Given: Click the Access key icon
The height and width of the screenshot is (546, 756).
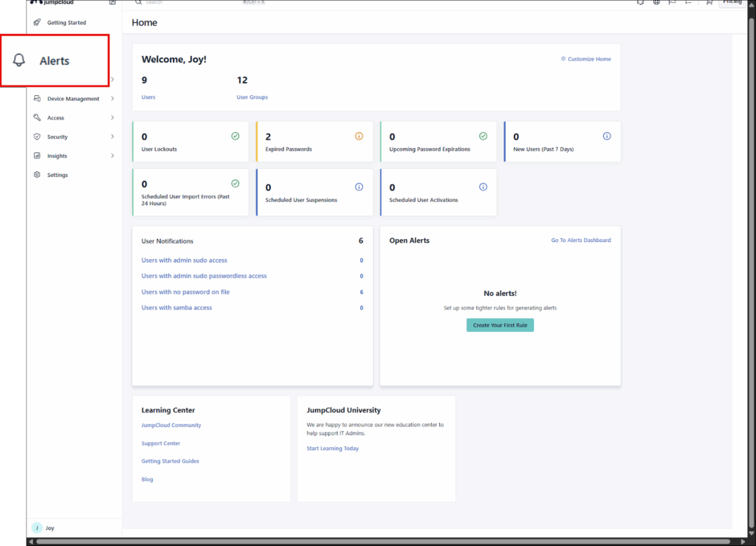Looking at the screenshot, I should (37, 118).
